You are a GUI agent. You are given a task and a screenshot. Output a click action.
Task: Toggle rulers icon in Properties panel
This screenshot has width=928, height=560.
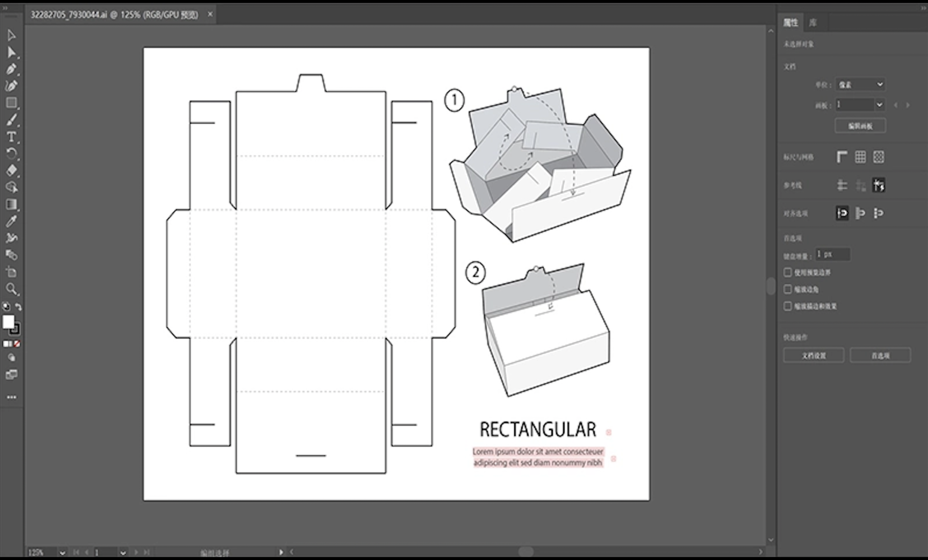(842, 157)
